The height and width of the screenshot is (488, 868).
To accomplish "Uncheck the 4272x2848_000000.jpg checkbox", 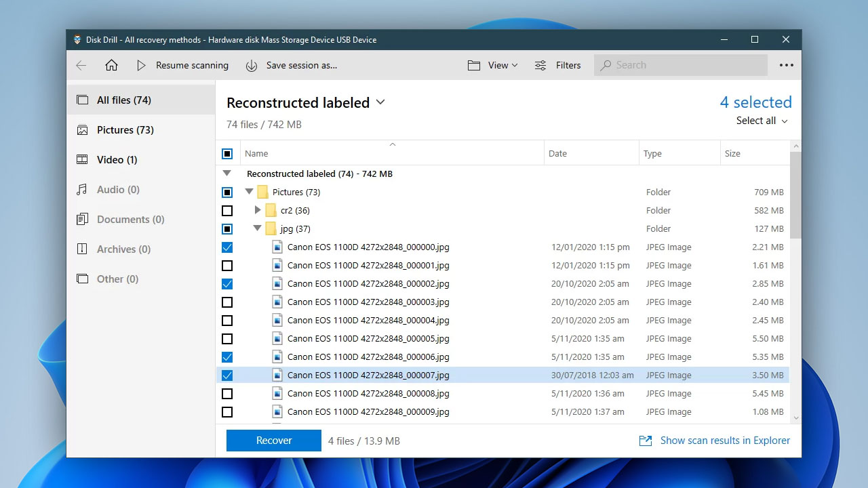I will coord(227,247).
